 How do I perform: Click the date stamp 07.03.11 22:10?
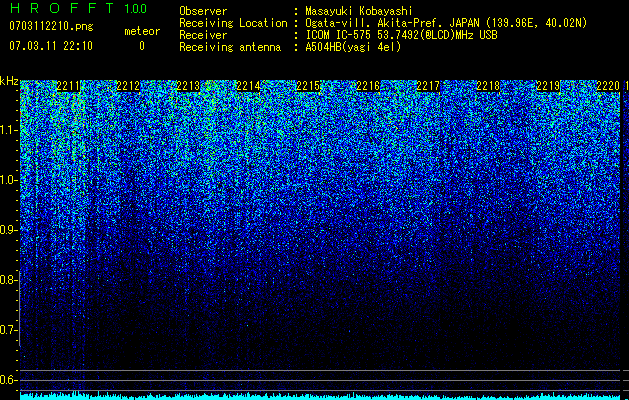(x=51, y=45)
